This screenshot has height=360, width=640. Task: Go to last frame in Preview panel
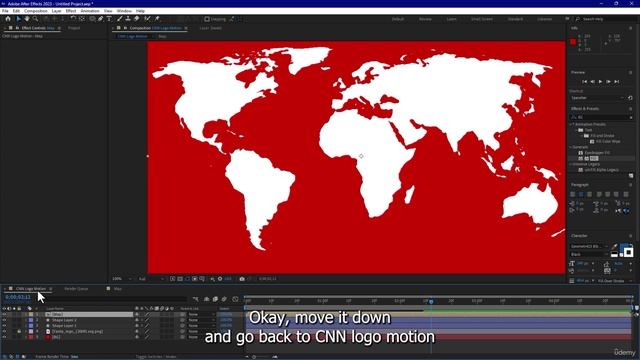pos(617,82)
